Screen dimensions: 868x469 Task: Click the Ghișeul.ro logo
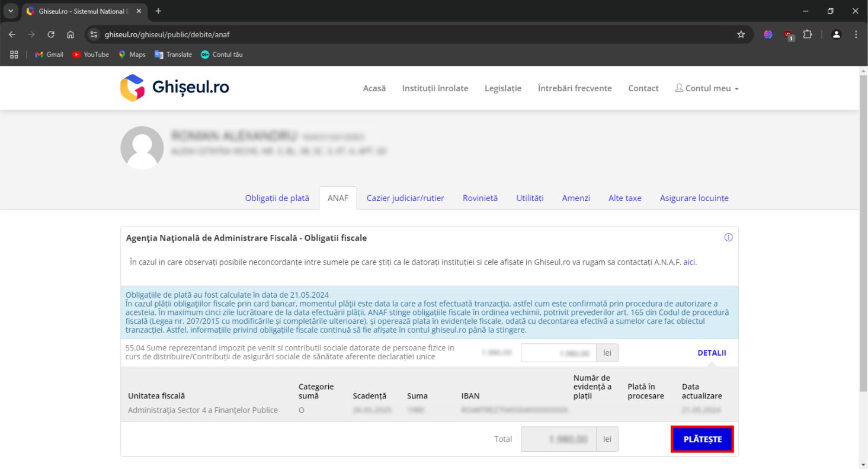(174, 88)
